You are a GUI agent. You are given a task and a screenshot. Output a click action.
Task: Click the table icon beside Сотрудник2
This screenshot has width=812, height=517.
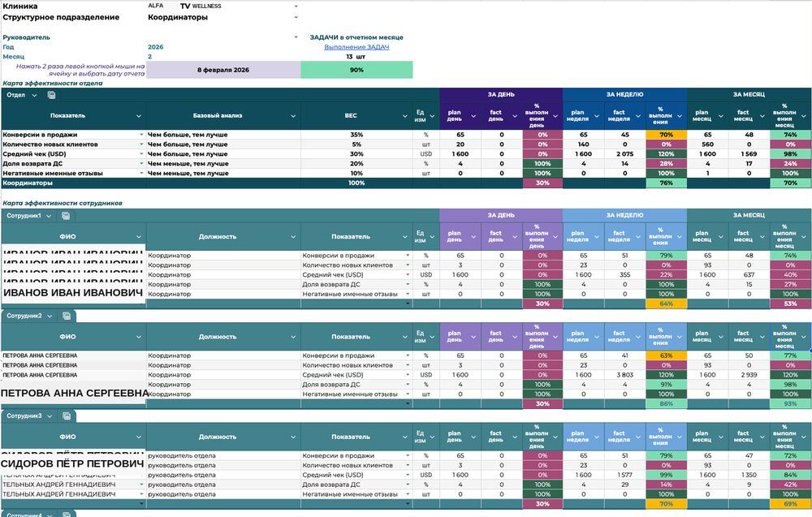click(67, 316)
